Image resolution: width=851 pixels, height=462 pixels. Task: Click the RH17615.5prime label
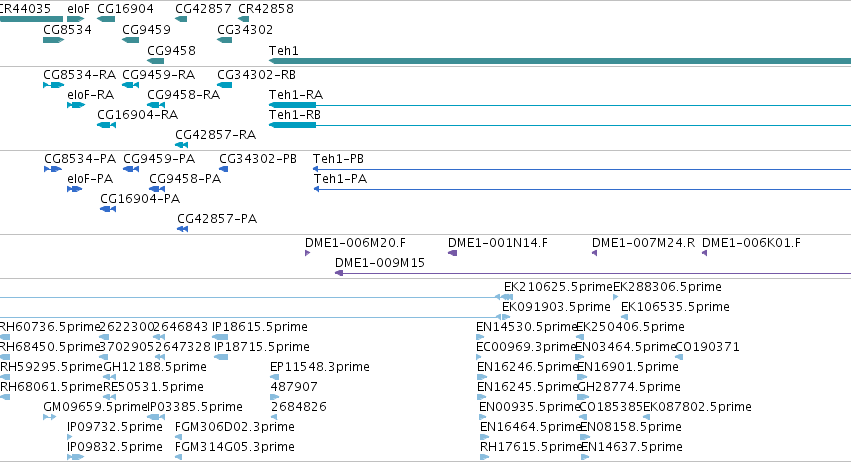531,447
